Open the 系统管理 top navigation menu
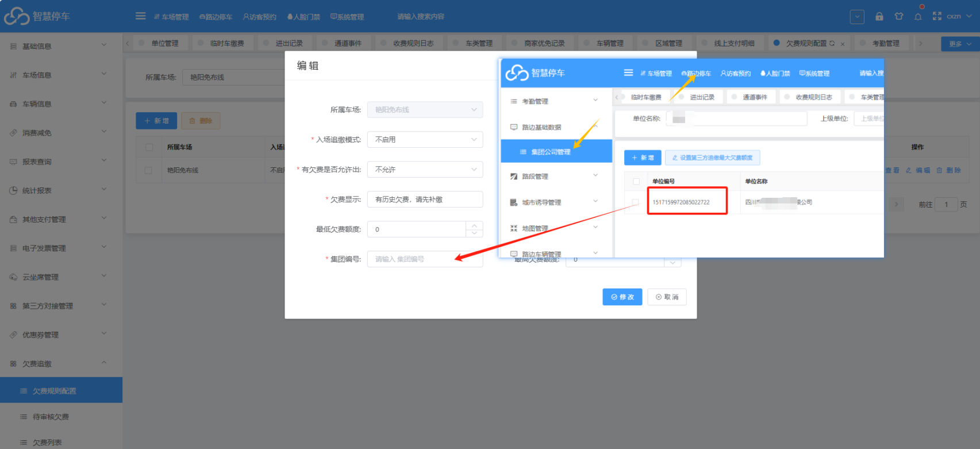 (x=347, y=17)
